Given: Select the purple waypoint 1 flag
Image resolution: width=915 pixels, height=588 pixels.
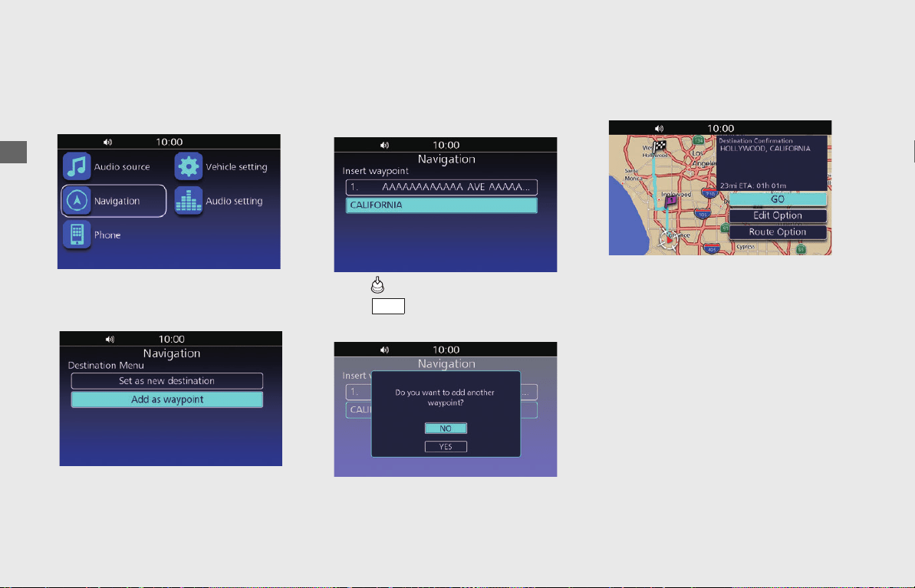Looking at the screenshot, I should [x=670, y=202].
